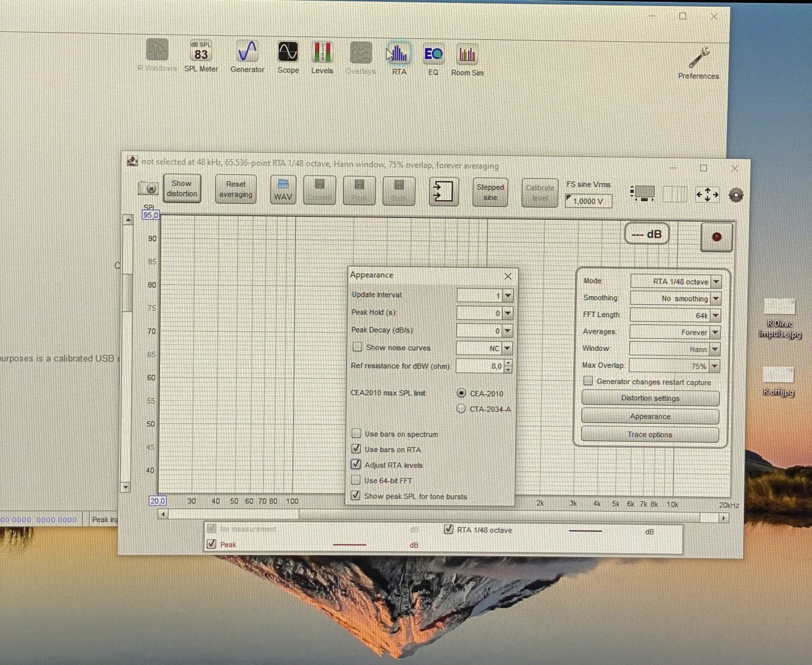Image resolution: width=812 pixels, height=665 pixels.
Task: Enable Use bars on spectrum checkbox
Action: 356,433
